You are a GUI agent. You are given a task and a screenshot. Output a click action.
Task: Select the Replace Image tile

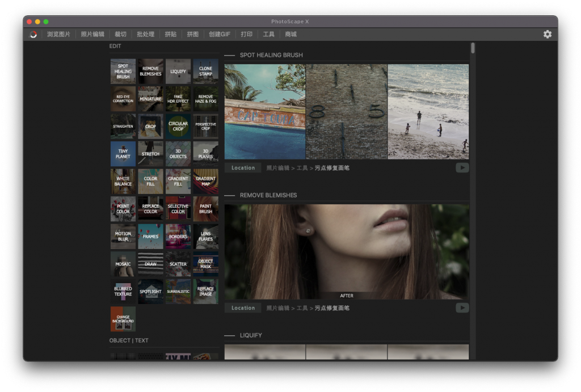pos(205,292)
